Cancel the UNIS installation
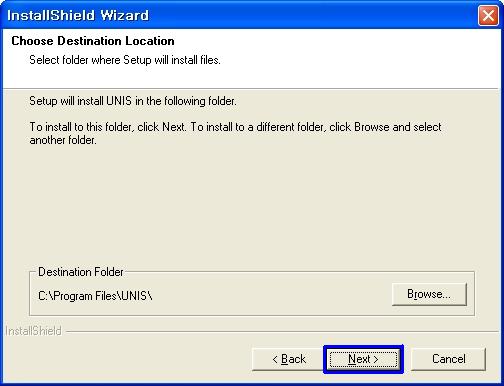The width and height of the screenshot is (504, 386). point(448,359)
